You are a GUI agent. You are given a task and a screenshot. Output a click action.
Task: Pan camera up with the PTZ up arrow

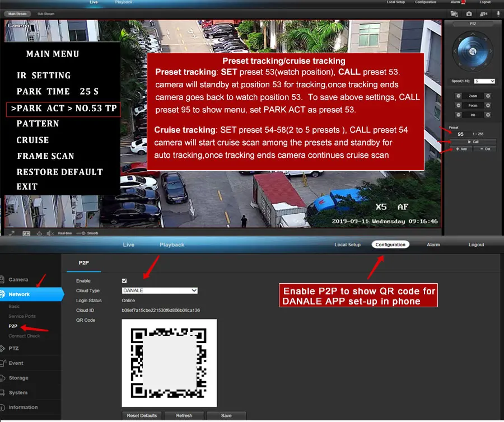(473, 34)
